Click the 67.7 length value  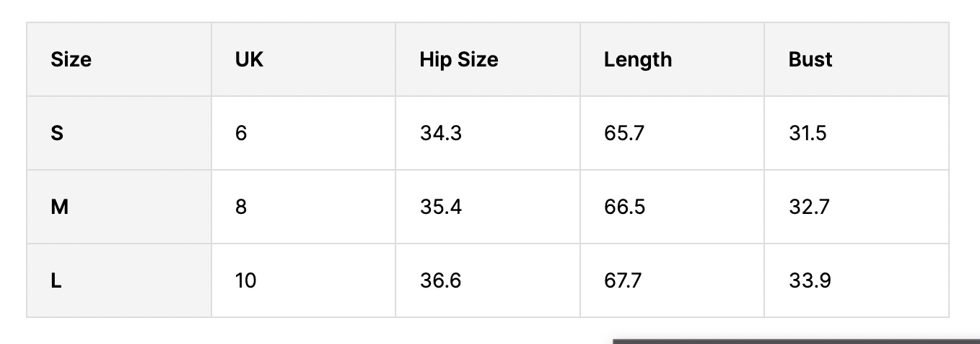[x=623, y=280]
